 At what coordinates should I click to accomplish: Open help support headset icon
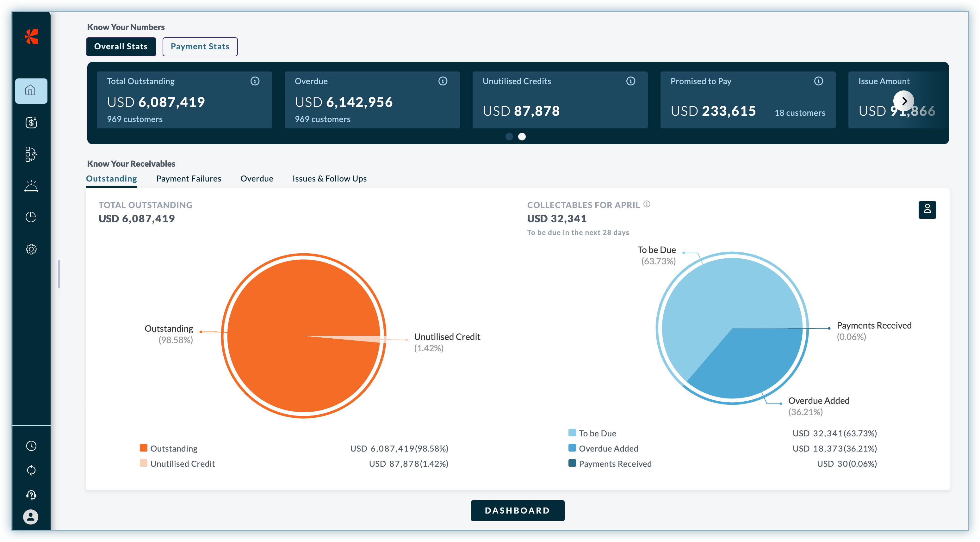click(x=31, y=495)
